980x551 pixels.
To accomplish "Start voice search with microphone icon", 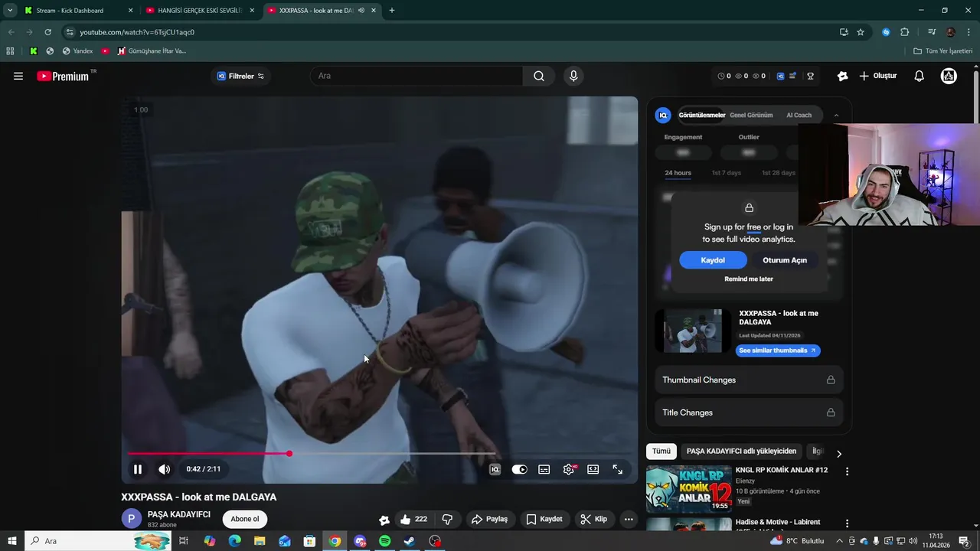I will [x=573, y=76].
